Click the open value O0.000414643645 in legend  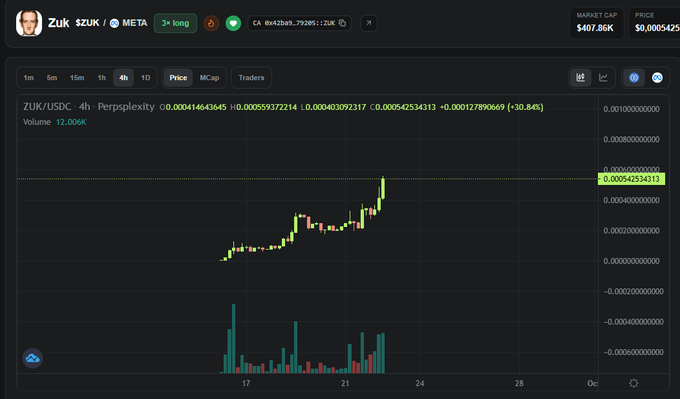click(x=193, y=107)
